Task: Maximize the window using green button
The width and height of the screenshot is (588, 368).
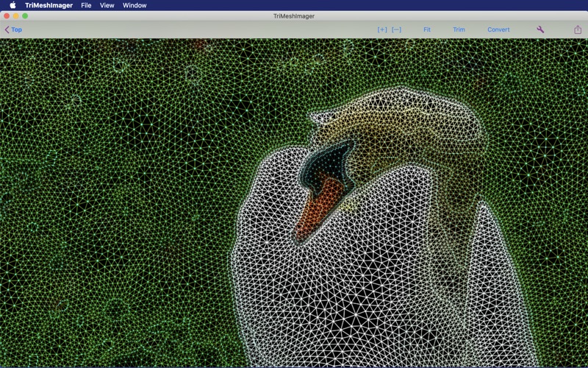Action: (x=25, y=16)
